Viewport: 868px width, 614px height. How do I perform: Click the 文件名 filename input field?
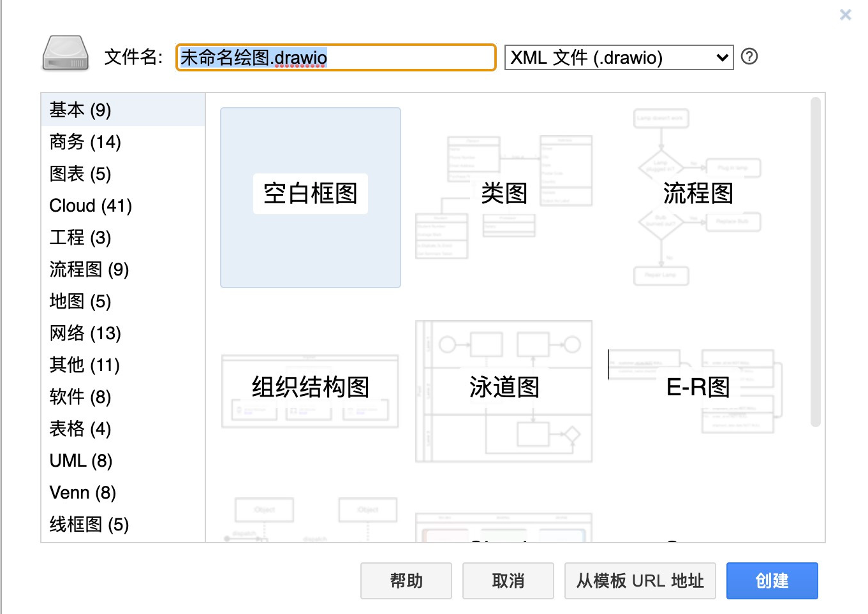(336, 57)
